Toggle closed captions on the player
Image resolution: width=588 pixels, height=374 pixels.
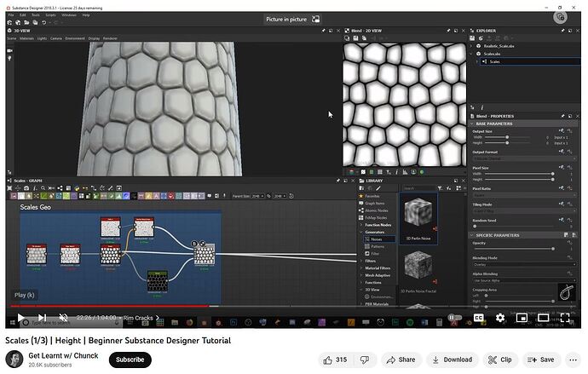[479, 318]
